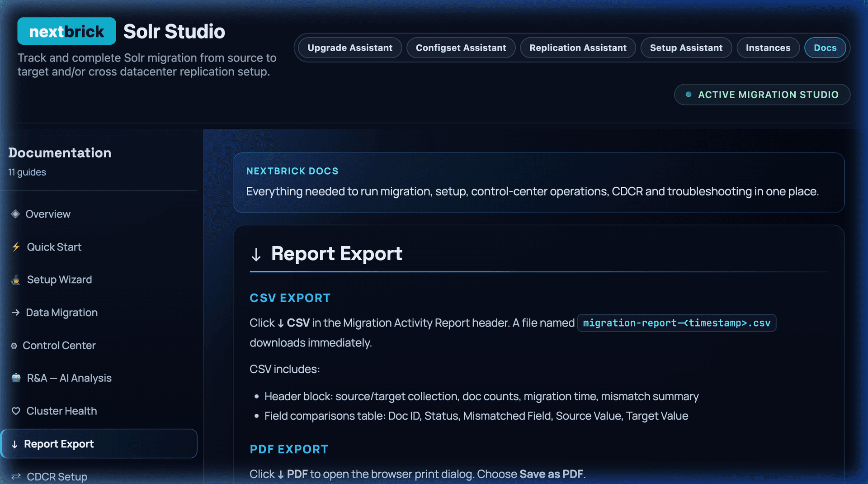
Task: Click the 'CSV includes:' text
Action: 284,369
